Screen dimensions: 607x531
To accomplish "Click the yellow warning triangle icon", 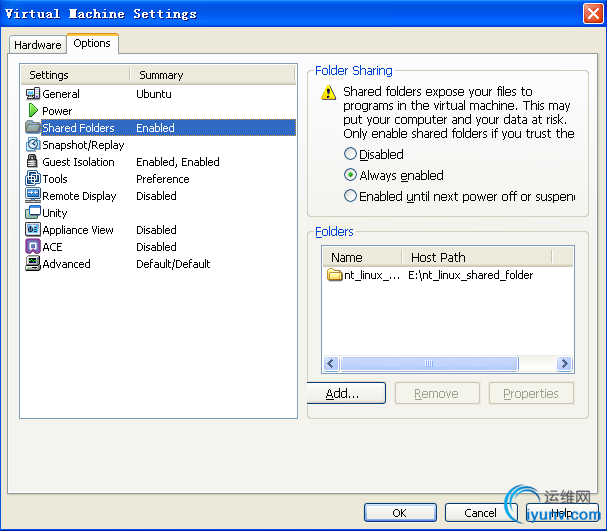I will (328, 92).
